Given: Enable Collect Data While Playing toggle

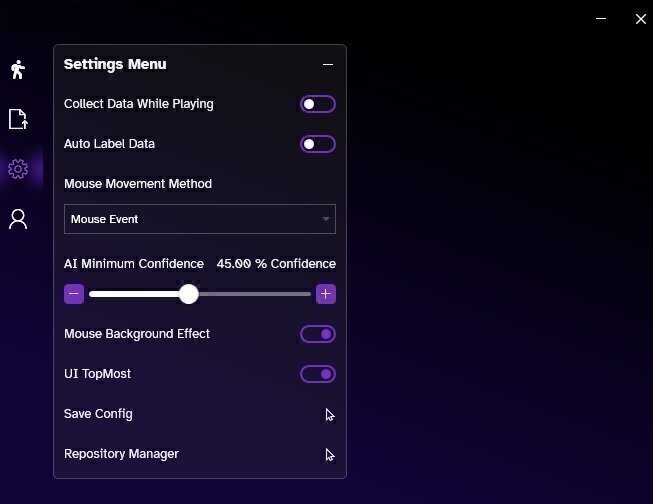Looking at the screenshot, I should coord(318,104).
